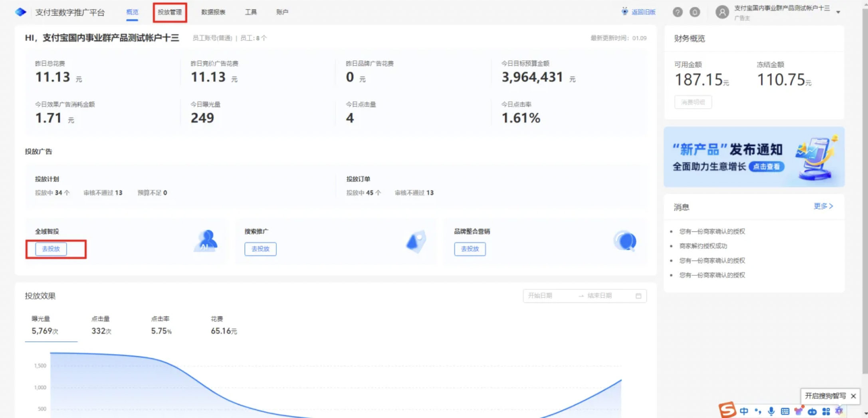Open the Sogou toolbox grid icon
Screen dimensions: 868x418
[826, 411]
